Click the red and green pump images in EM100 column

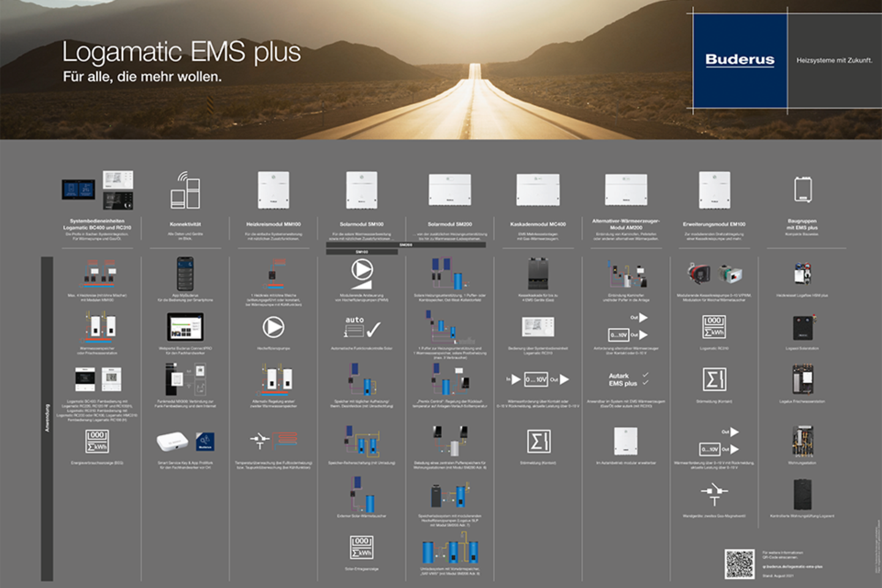coord(714,274)
